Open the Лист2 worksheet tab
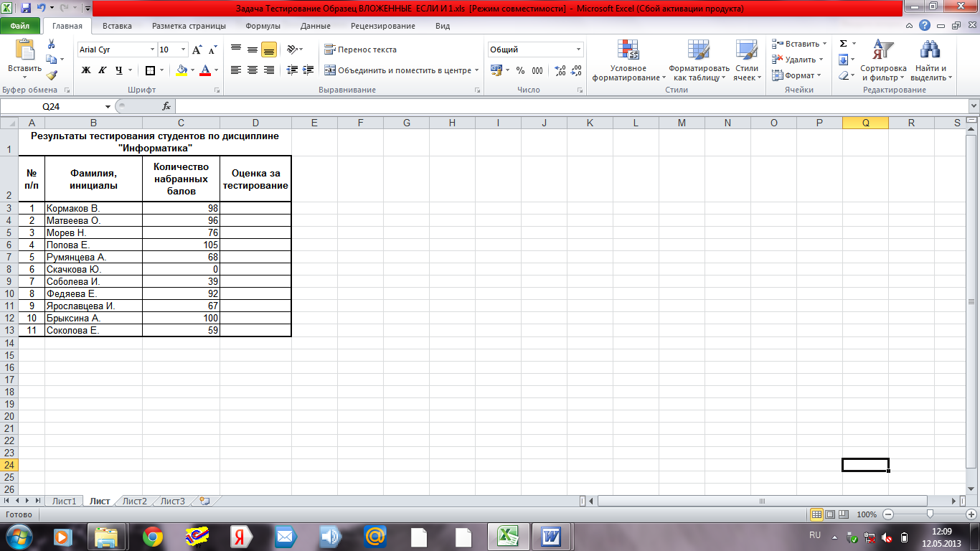 point(135,501)
